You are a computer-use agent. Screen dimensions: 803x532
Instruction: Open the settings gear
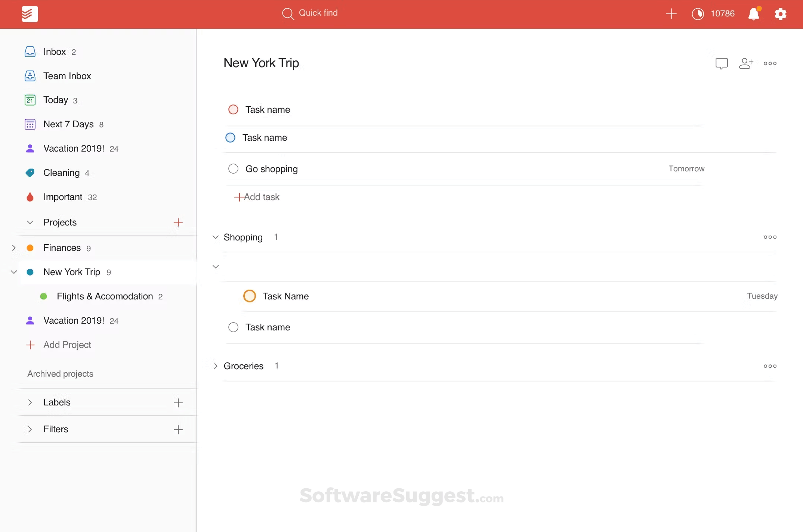[781, 14]
